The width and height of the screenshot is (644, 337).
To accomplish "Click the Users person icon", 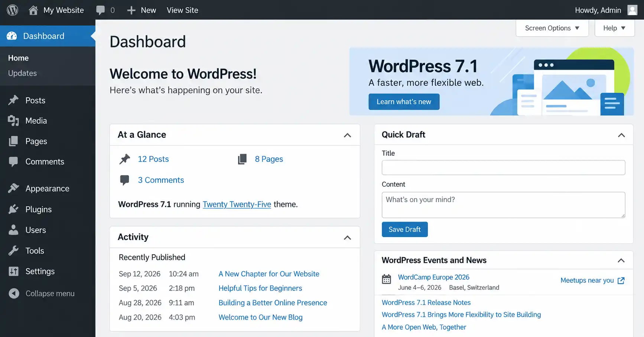I will [x=13, y=230].
